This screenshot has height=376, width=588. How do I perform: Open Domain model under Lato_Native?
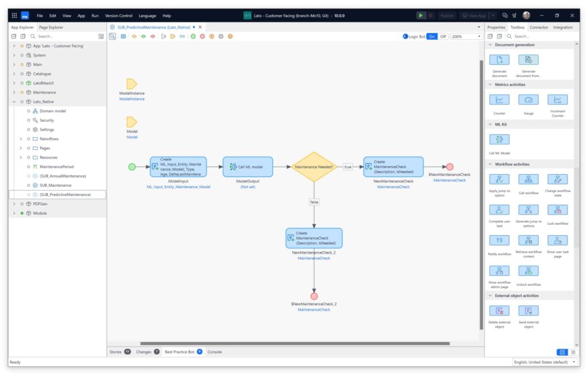52,111
